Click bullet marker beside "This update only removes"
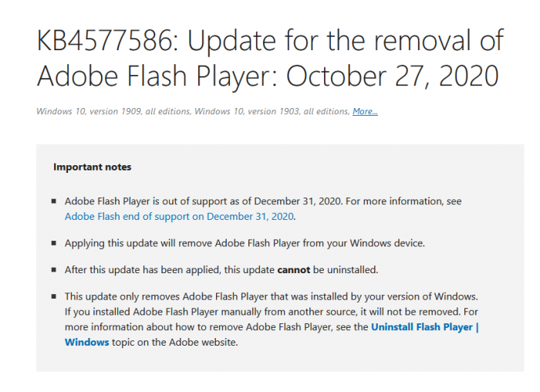The image size is (540, 392). (x=53, y=296)
